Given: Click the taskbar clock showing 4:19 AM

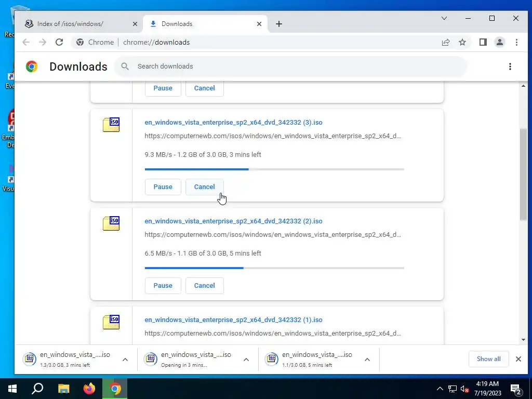Looking at the screenshot, I should [x=487, y=389].
